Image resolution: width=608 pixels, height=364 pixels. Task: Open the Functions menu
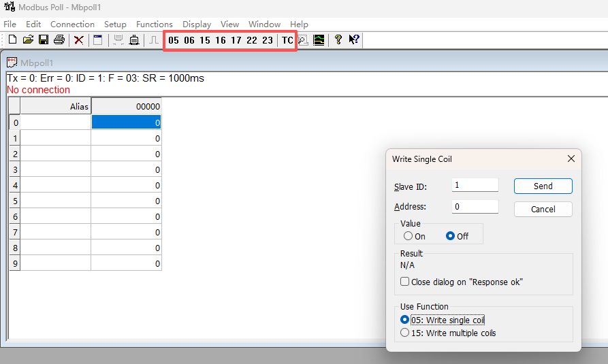[x=155, y=24]
